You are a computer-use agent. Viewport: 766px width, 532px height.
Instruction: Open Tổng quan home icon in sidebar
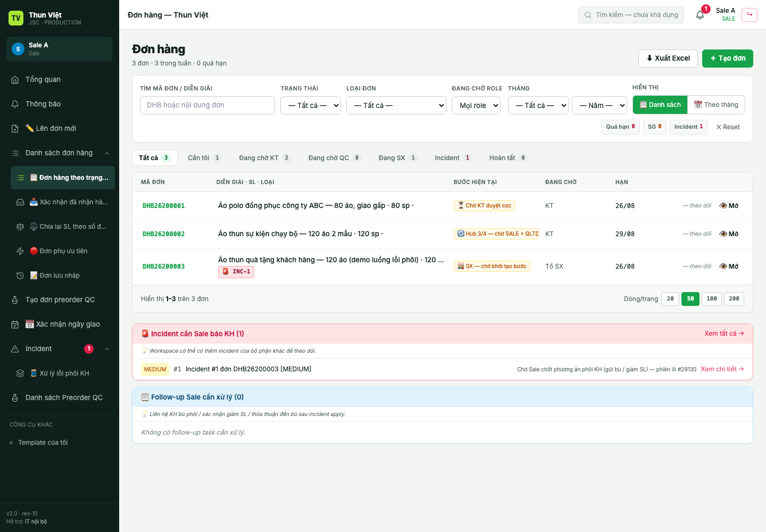point(15,80)
